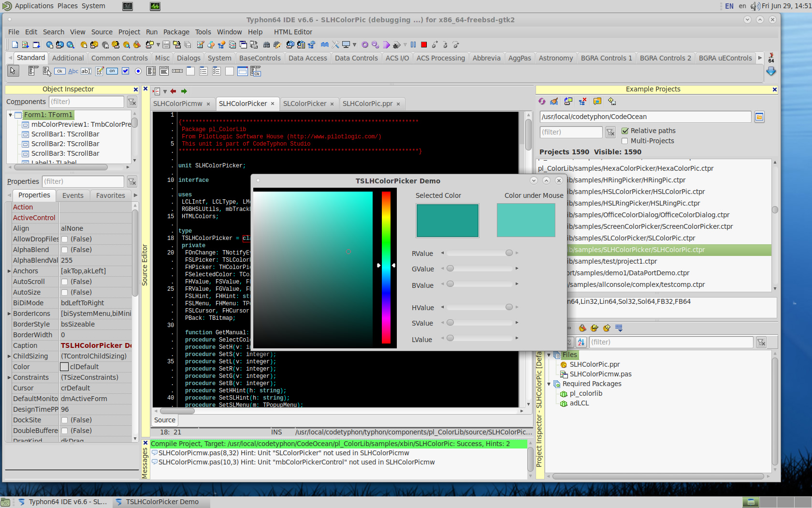Click the Caption property value field
This screenshot has height=508, width=812.
coord(95,345)
